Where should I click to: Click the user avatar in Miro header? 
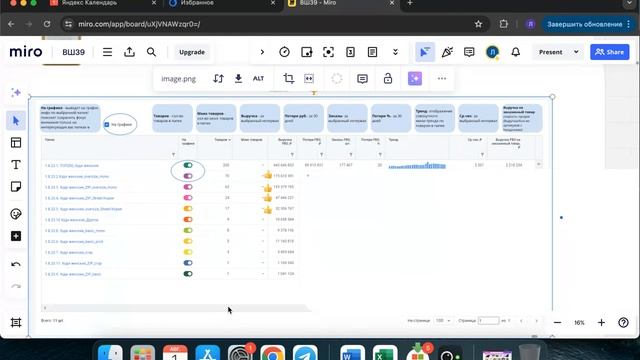[x=493, y=52]
